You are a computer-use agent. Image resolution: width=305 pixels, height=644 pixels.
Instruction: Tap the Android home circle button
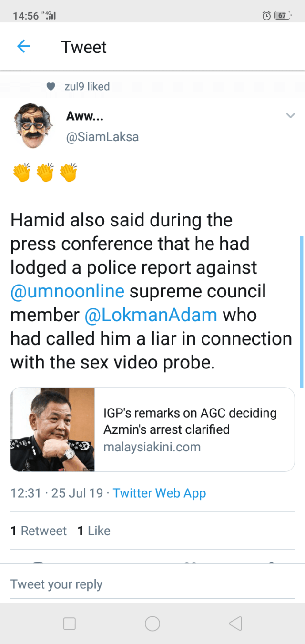(152, 624)
